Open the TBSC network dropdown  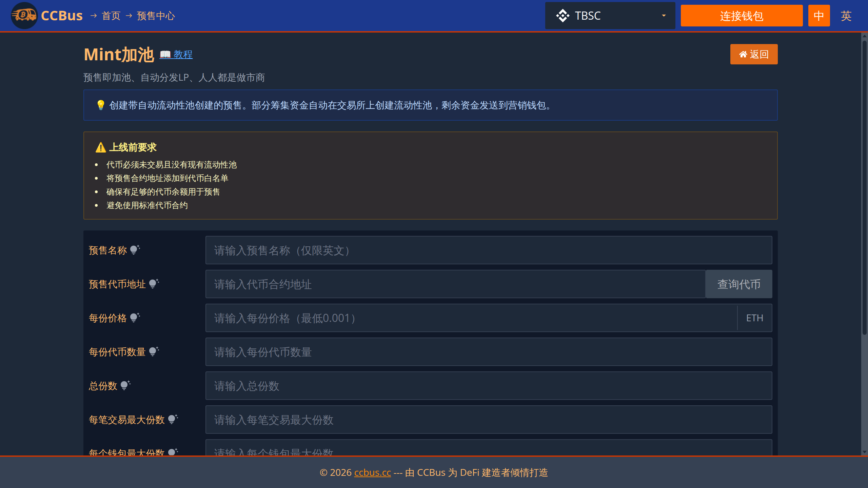[610, 16]
